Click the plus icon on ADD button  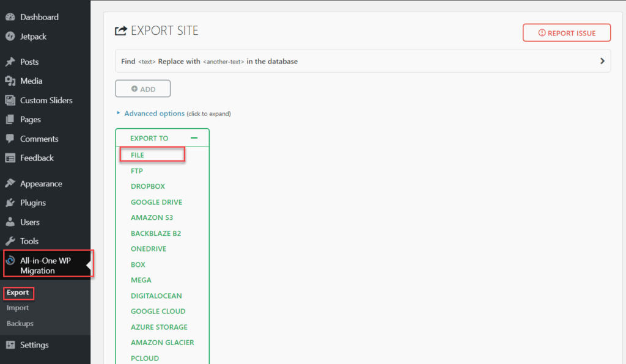click(134, 89)
